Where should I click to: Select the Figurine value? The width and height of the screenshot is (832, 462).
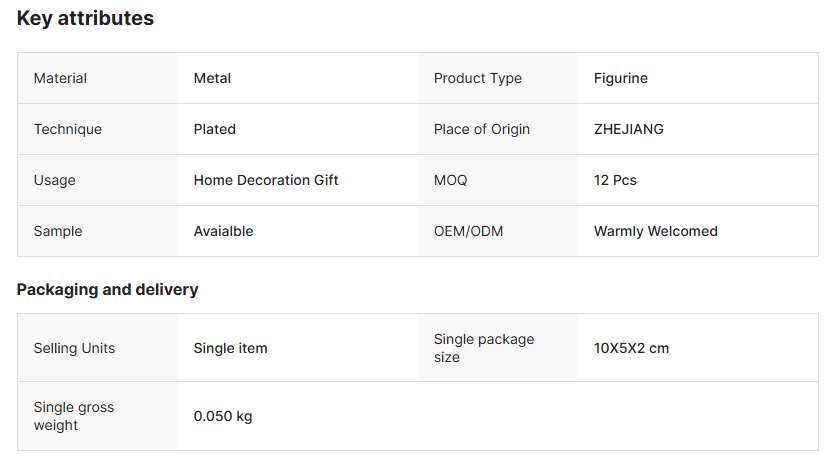tap(620, 78)
